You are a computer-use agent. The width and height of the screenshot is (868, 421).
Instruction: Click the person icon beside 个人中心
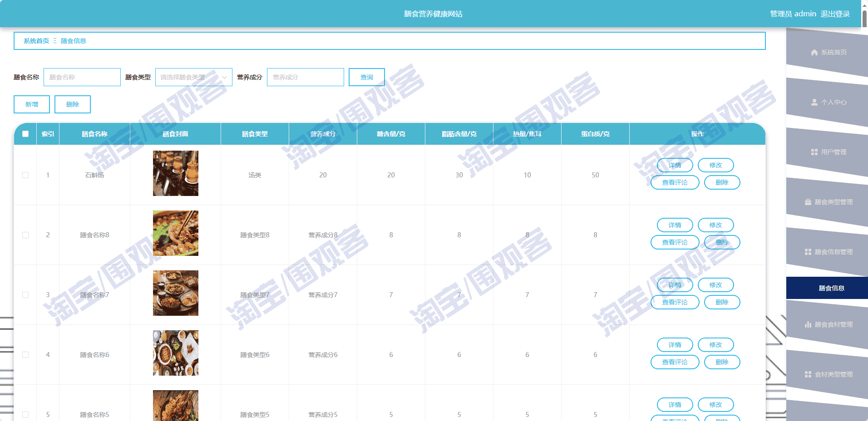(x=814, y=103)
